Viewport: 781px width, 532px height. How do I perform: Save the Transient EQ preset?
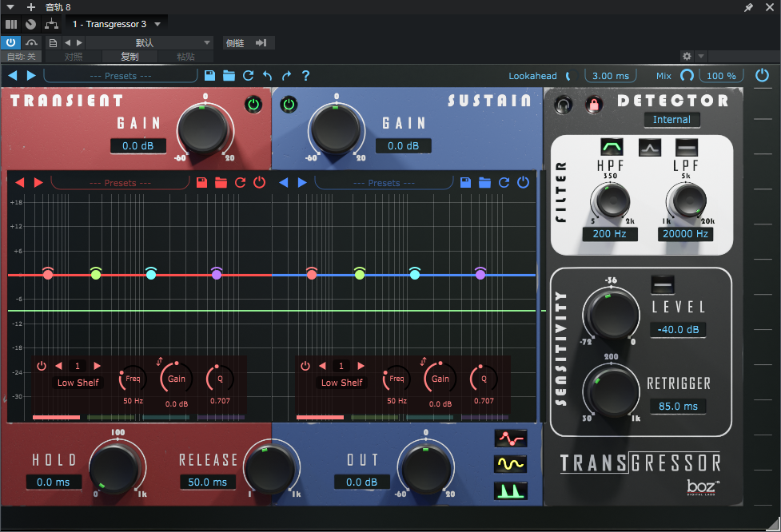point(201,183)
